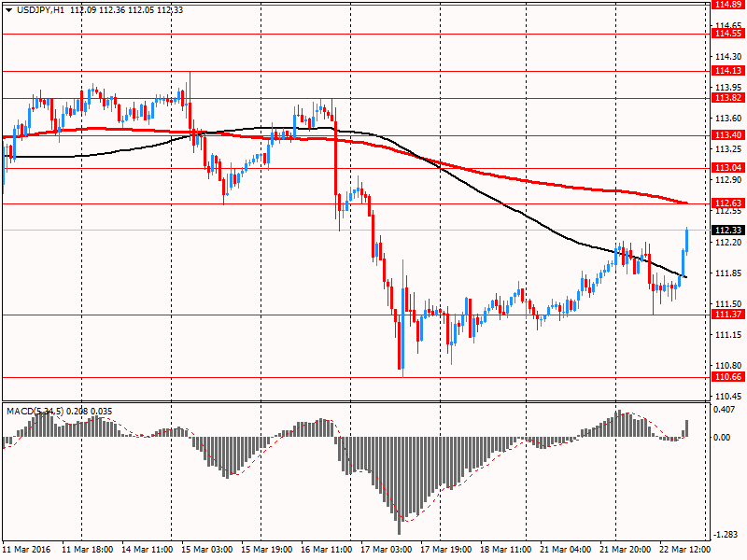The image size is (747, 560).
Task: Click the MACD(5,34,5) indicator label
Action: point(35,412)
